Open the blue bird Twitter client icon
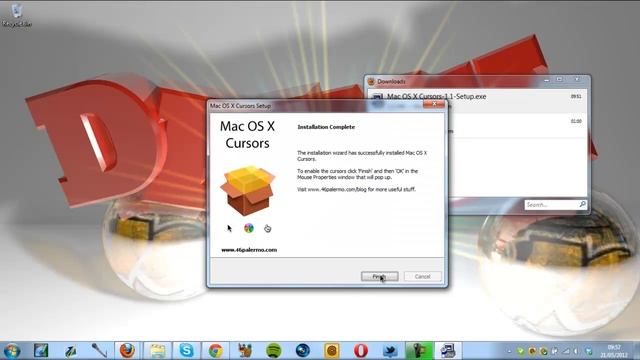The image size is (640, 360). click(390, 351)
